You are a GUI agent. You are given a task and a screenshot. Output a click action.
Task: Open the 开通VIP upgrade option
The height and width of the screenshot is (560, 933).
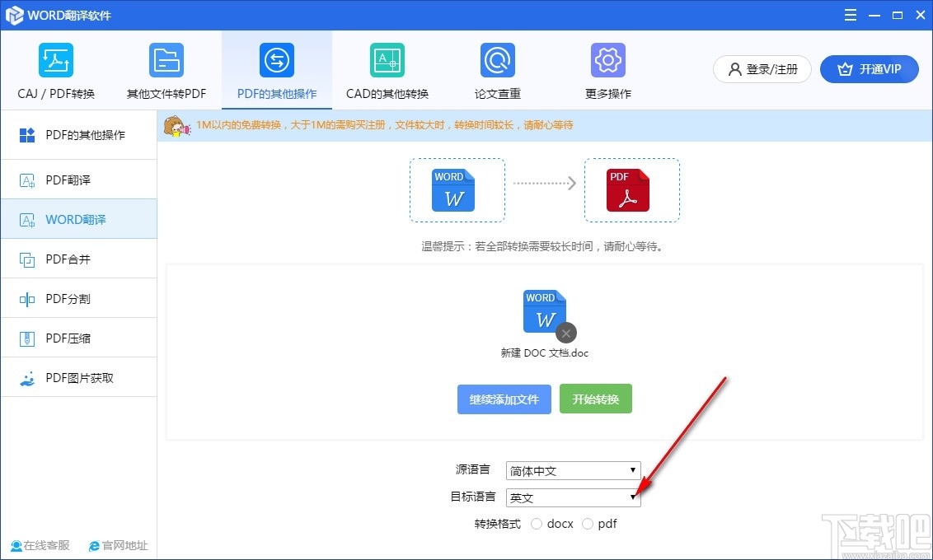tap(870, 69)
